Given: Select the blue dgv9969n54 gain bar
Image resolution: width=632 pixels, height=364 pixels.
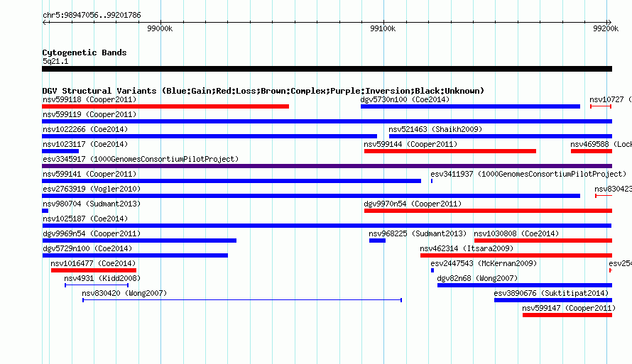Looking at the screenshot, I should pos(139,241).
